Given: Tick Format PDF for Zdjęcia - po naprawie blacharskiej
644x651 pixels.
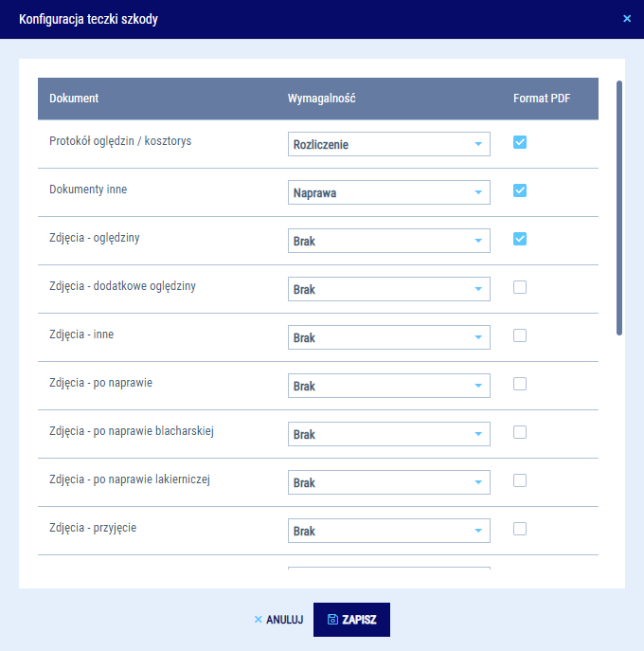Looking at the screenshot, I should [520, 432].
